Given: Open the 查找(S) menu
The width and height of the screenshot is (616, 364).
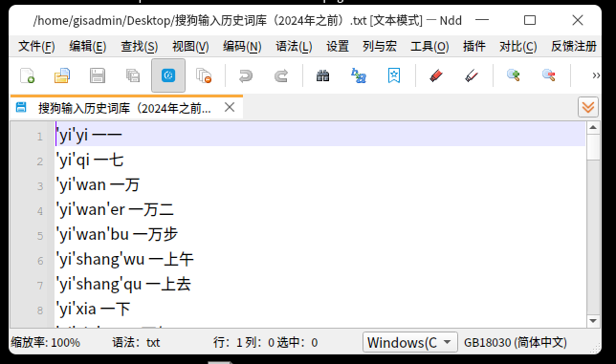Looking at the screenshot, I should click(140, 47).
